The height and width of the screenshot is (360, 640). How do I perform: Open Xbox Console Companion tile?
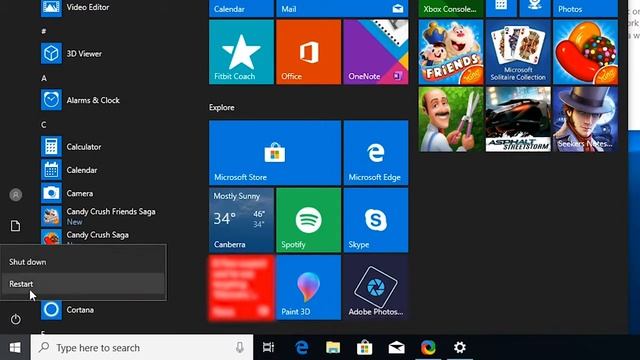(x=451, y=9)
